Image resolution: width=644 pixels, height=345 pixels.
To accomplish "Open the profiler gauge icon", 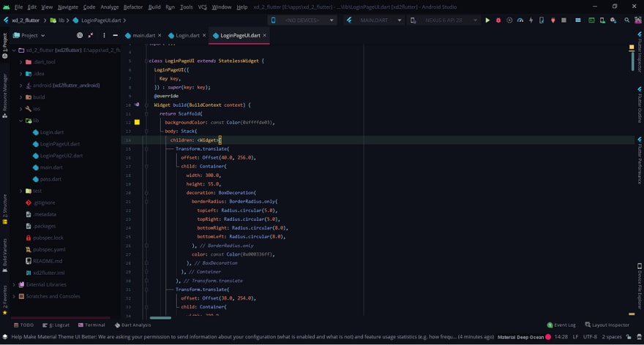I will coord(520,20).
